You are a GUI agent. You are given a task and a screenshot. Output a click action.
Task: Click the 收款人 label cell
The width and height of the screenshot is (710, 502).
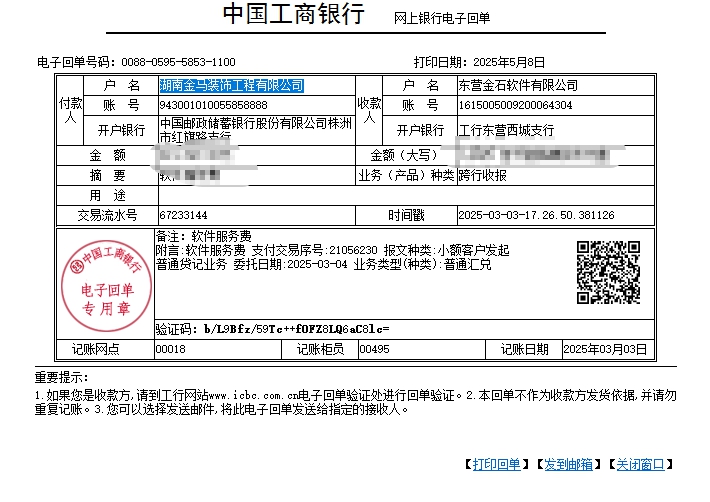click(x=369, y=110)
